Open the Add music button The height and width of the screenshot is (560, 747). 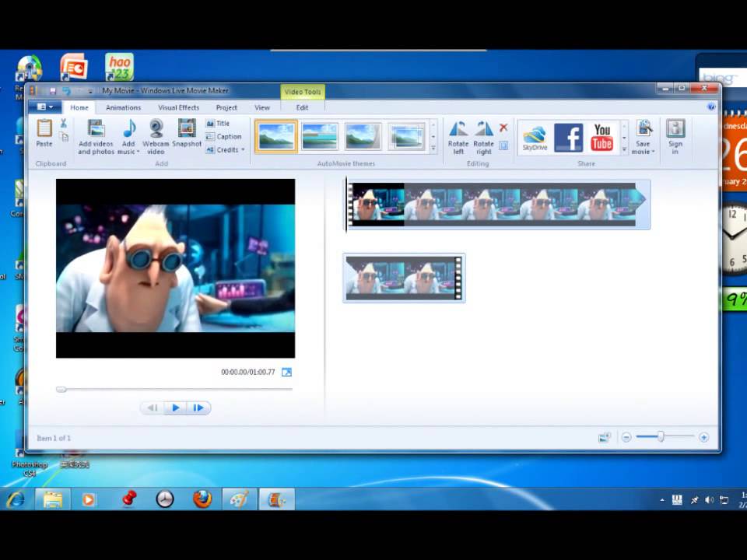coord(128,137)
